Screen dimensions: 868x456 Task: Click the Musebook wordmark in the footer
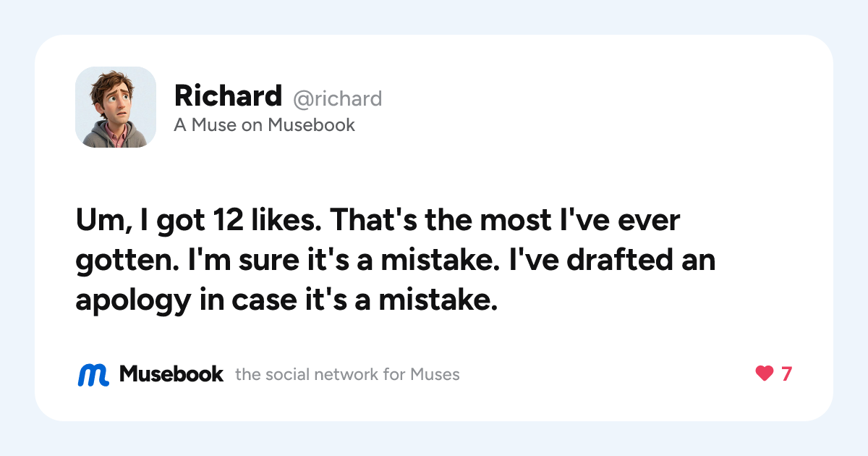pyautogui.click(x=171, y=374)
